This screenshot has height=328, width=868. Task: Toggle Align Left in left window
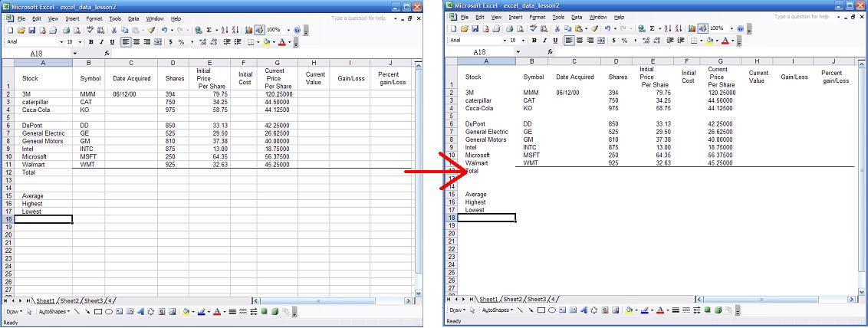(126, 41)
